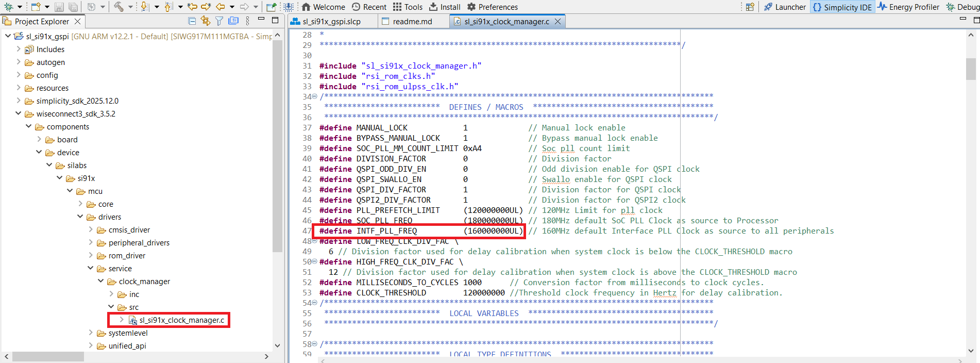
Task: Select sl_si91x_clock_manager.c in the tree
Action: pyautogui.click(x=181, y=320)
